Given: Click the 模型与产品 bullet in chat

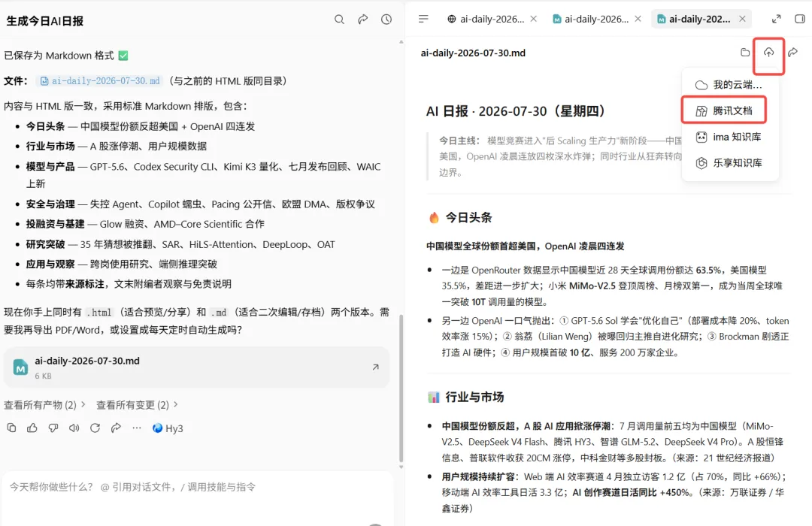Looking at the screenshot, I should pos(204,175).
